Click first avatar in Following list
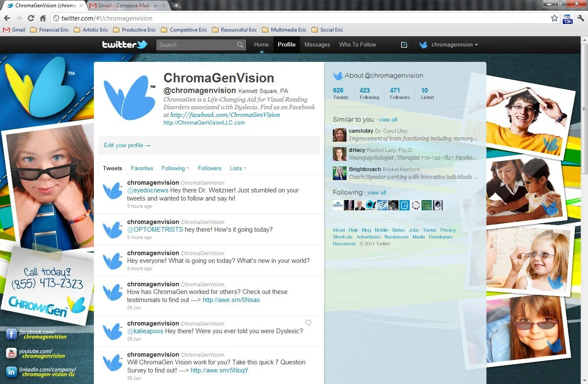Screen dimensions: 588x384 click(338, 205)
